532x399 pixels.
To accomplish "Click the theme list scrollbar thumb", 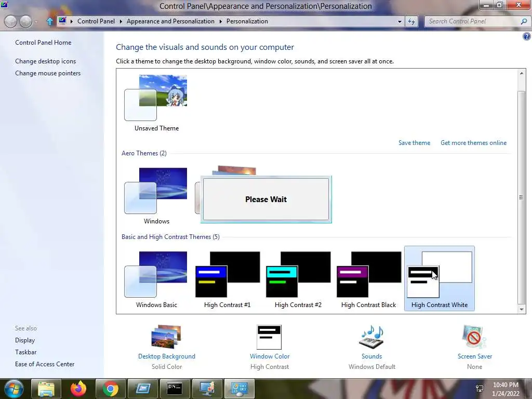I will tap(522, 197).
